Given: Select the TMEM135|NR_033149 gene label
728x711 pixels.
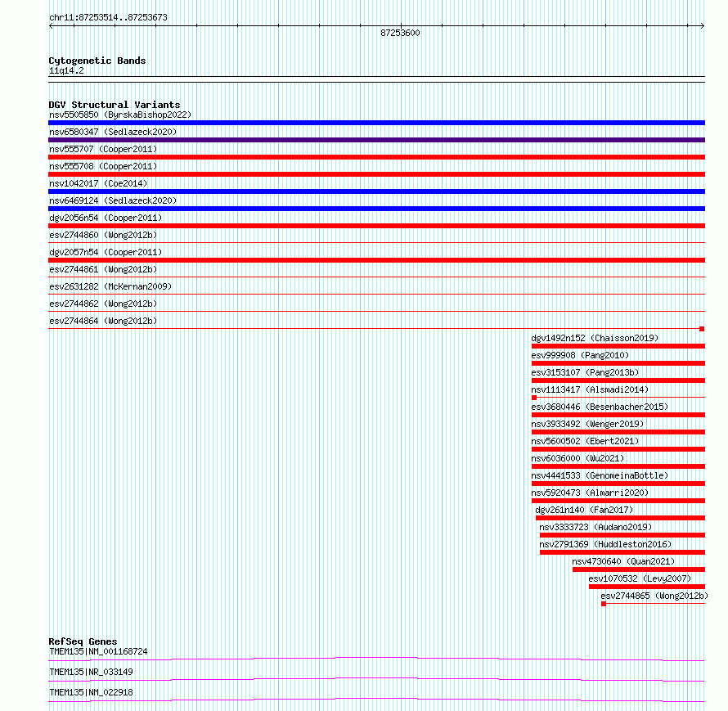Looking at the screenshot, I should (x=91, y=672).
